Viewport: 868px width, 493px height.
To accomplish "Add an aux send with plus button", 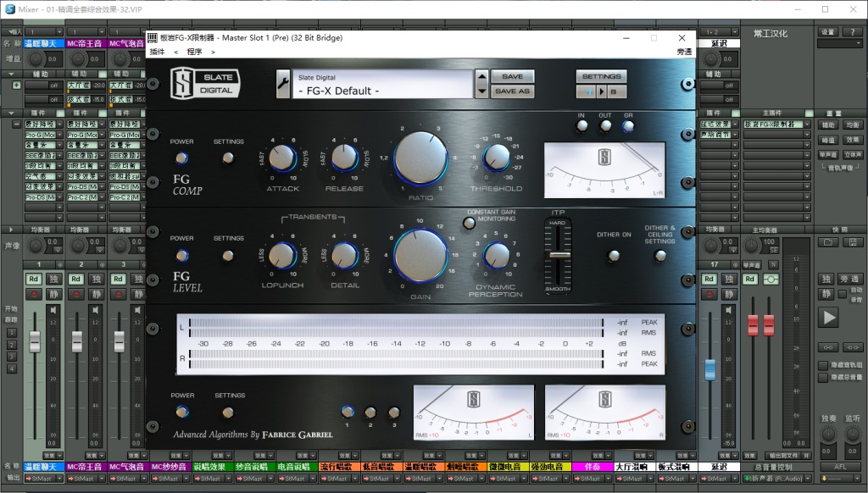I will [x=17, y=86].
